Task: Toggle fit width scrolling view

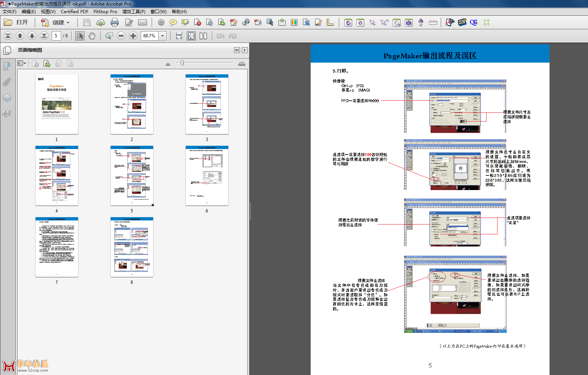Action: pos(179,36)
